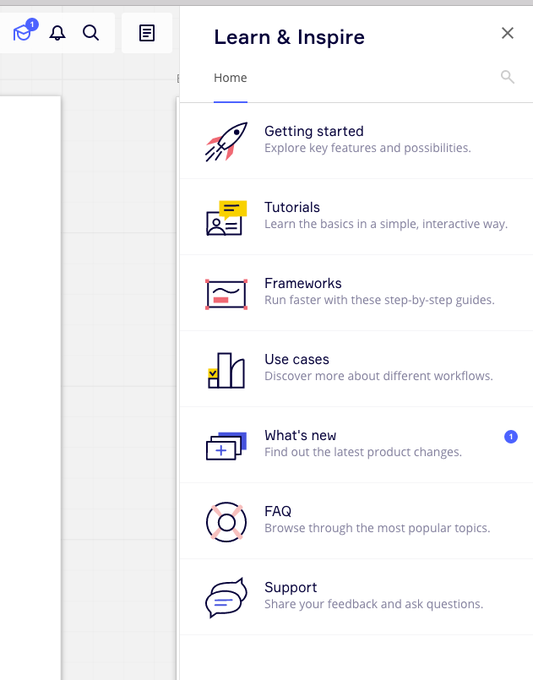Screen dimensions: 533x680
Task: Open the FAQ title
Action: 278,511
